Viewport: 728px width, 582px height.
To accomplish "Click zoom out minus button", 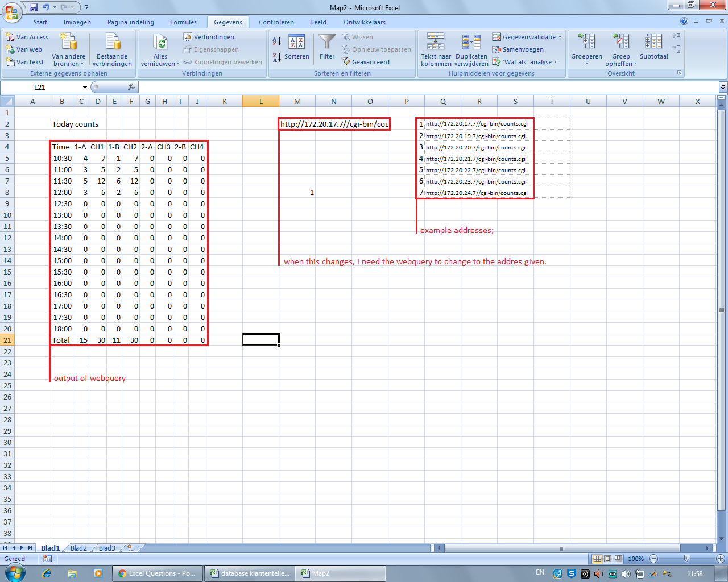I will pos(653,559).
